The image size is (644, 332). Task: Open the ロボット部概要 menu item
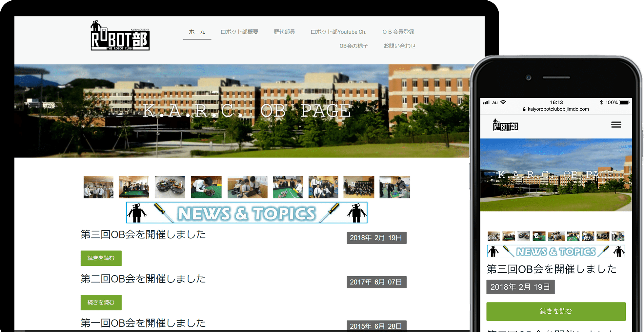[239, 32]
